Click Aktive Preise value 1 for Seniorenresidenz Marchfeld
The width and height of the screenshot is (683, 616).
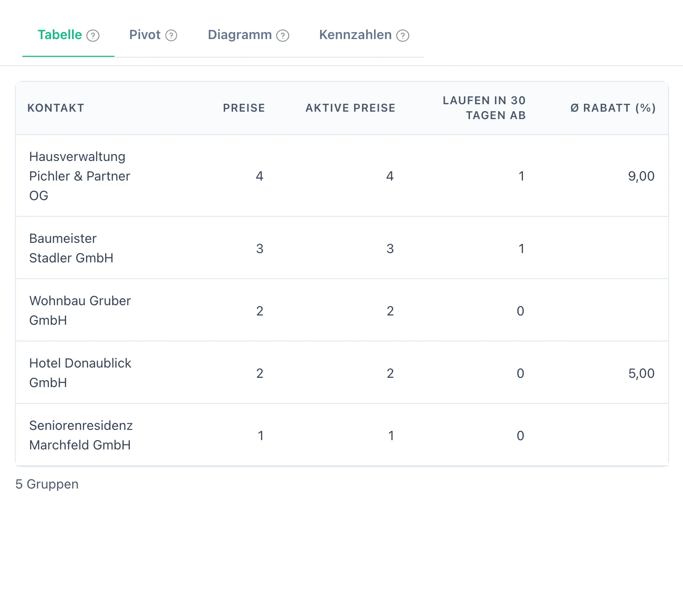pos(391,435)
